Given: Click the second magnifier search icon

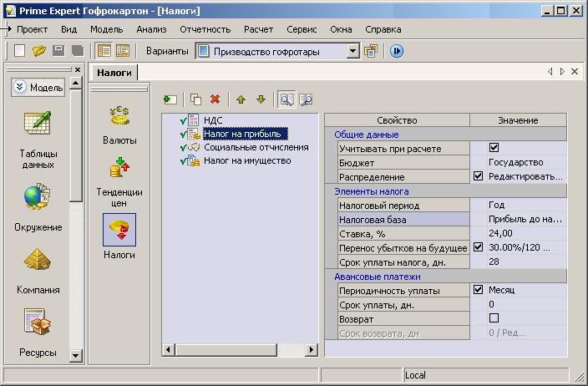Looking at the screenshot, I should click(307, 99).
